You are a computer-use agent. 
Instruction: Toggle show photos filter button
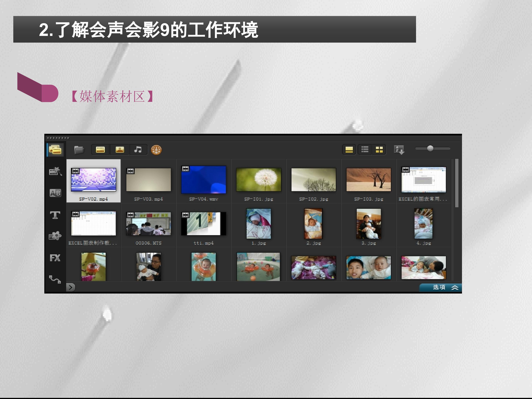coord(120,150)
